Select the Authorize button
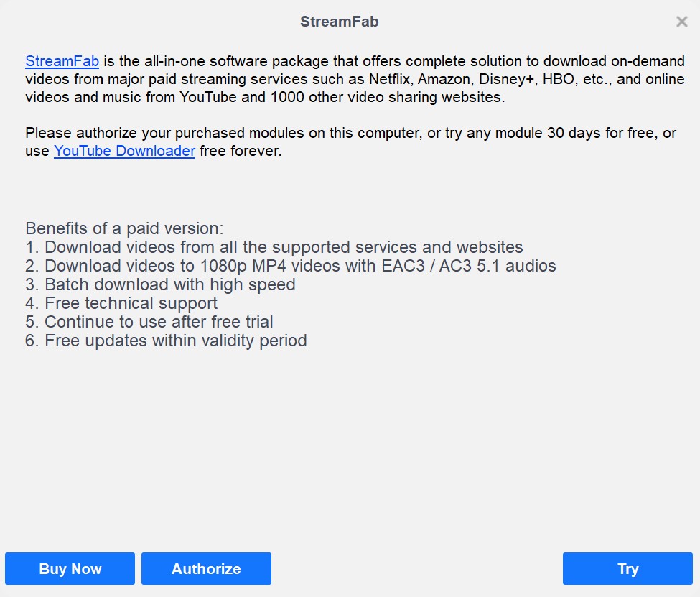The image size is (700, 597). pyautogui.click(x=206, y=568)
